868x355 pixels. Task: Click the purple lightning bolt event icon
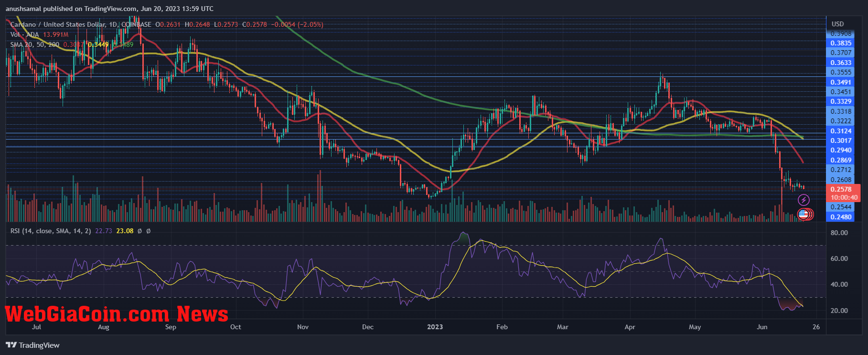[804, 200]
